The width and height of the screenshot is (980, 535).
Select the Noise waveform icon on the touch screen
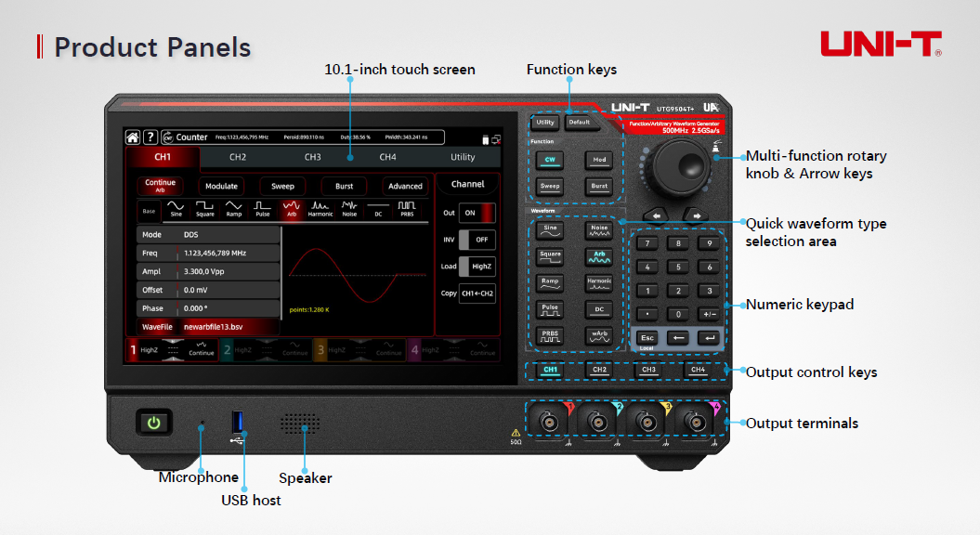pyautogui.click(x=349, y=209)
